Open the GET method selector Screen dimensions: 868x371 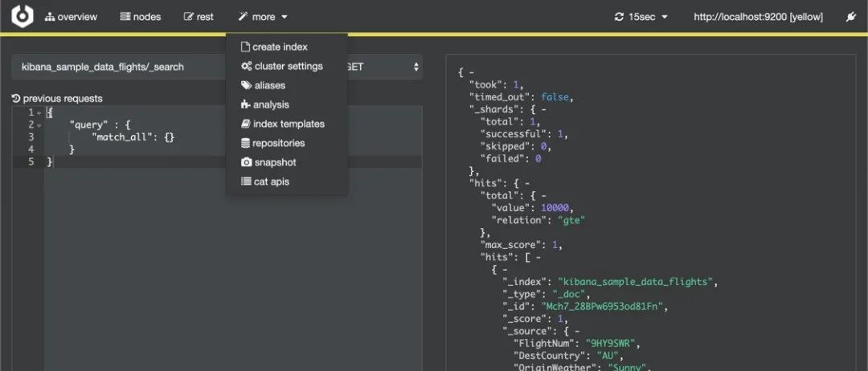click(384, 67)
